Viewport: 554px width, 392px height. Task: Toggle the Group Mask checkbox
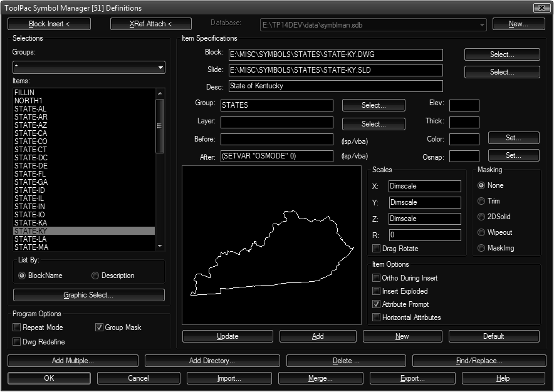pyautogui.click(x=99, y=328)
